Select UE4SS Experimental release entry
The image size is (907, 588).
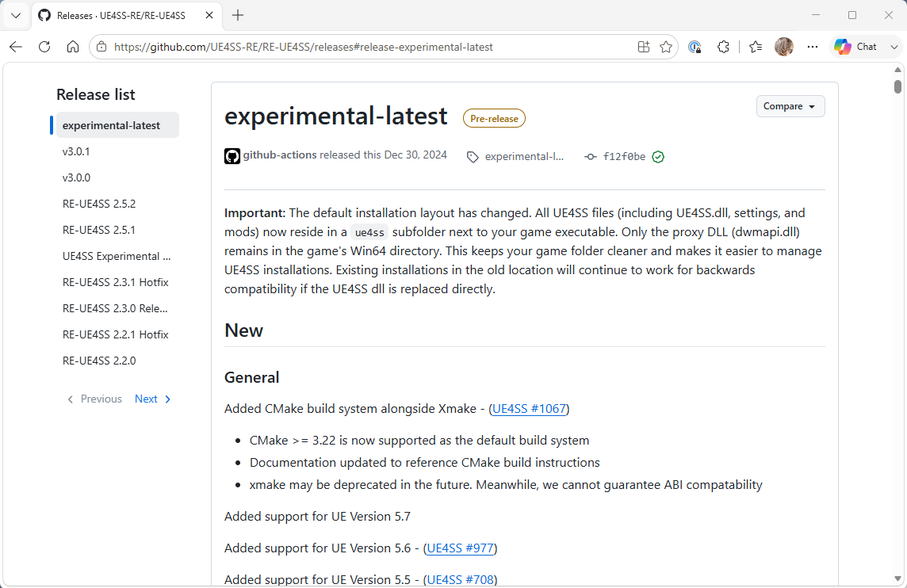[117, 256]
